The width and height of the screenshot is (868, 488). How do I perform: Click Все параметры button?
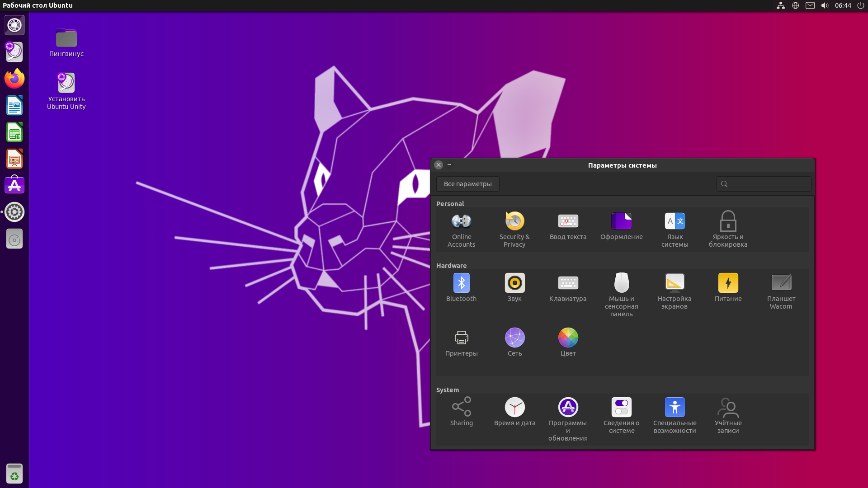[x=467, y=183]
